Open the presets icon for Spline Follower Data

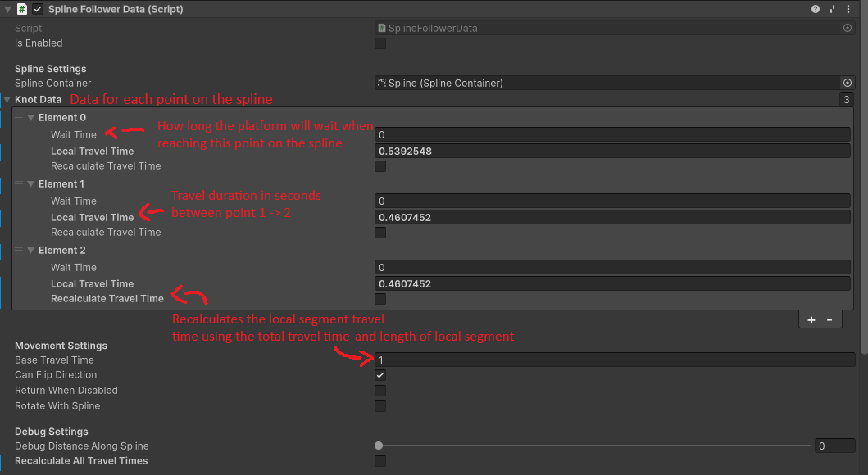coord(831,9)
